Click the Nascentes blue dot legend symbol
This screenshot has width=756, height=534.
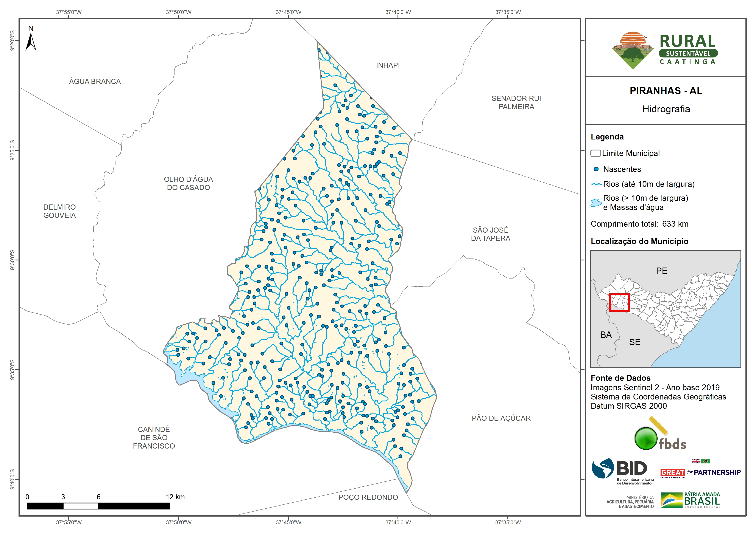pyautogui.click(x=596, y=169)
